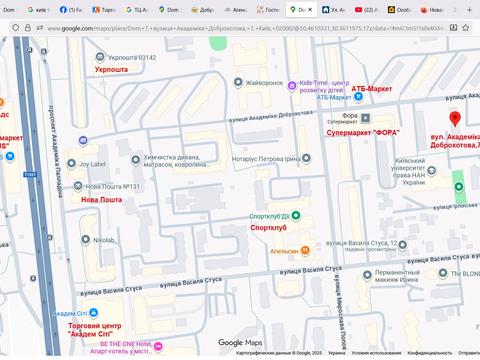
Task: Select the Фора supermarket square marker
Action: 366,118
